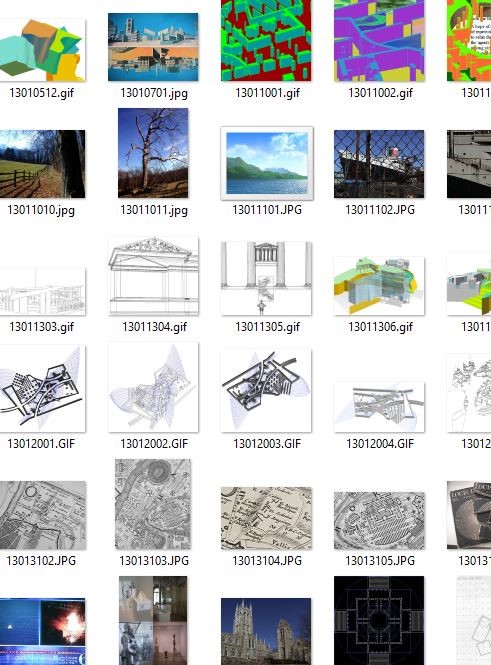Viewport: 491px width, 665px height.
Task: Select the 13011102.JPG ship behind fence thumbnail
Action: tap(379, 164)
